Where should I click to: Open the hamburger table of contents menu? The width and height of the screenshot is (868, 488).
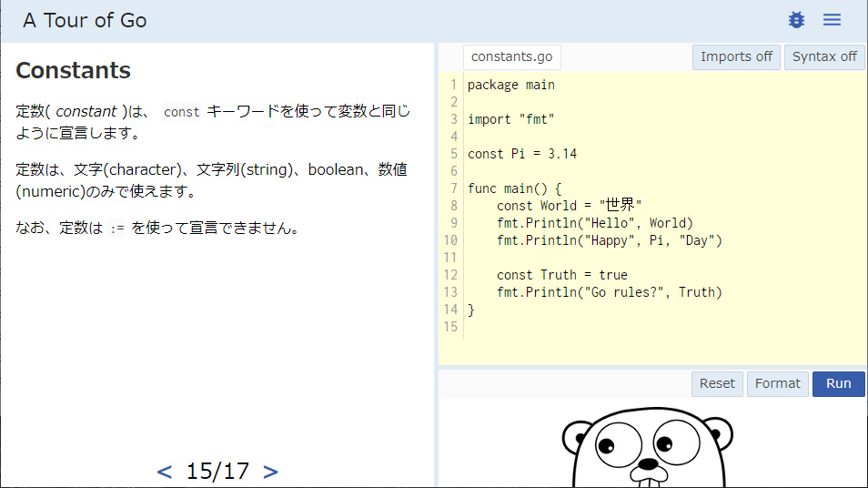click(832, 20)
